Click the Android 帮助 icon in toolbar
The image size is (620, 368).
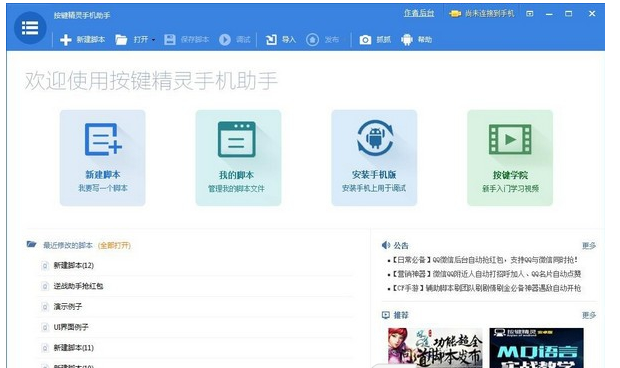(406, 40)
